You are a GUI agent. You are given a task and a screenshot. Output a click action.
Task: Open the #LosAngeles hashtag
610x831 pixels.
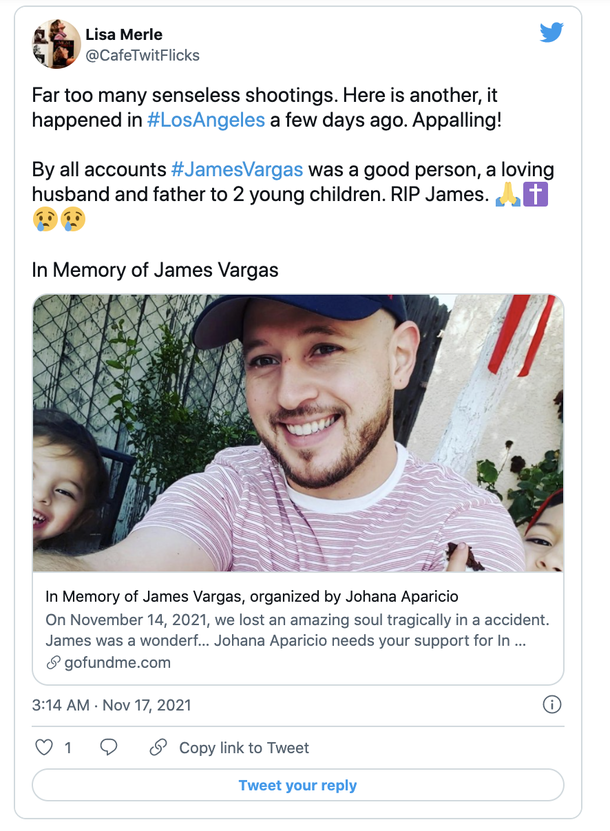pos(206,120)
